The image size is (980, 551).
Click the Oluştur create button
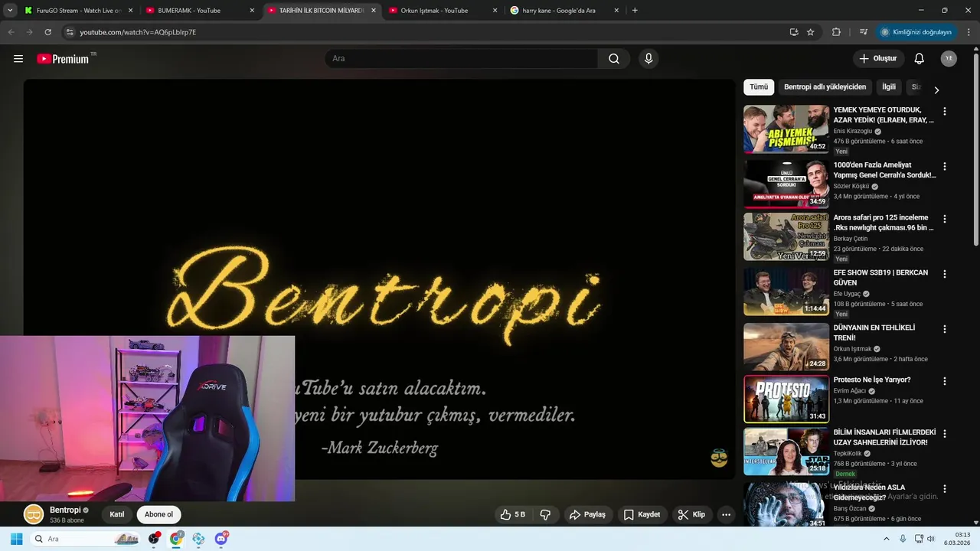[878, 59]
